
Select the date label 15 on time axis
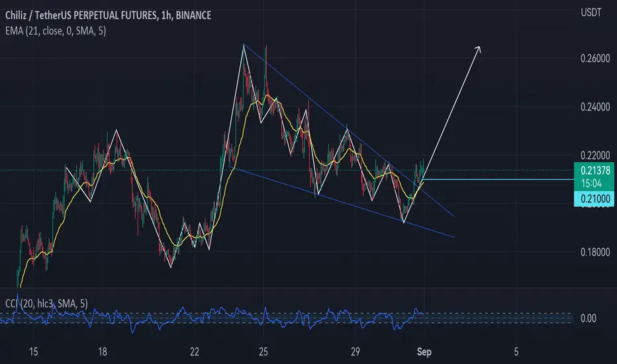(x=34, y=352)
